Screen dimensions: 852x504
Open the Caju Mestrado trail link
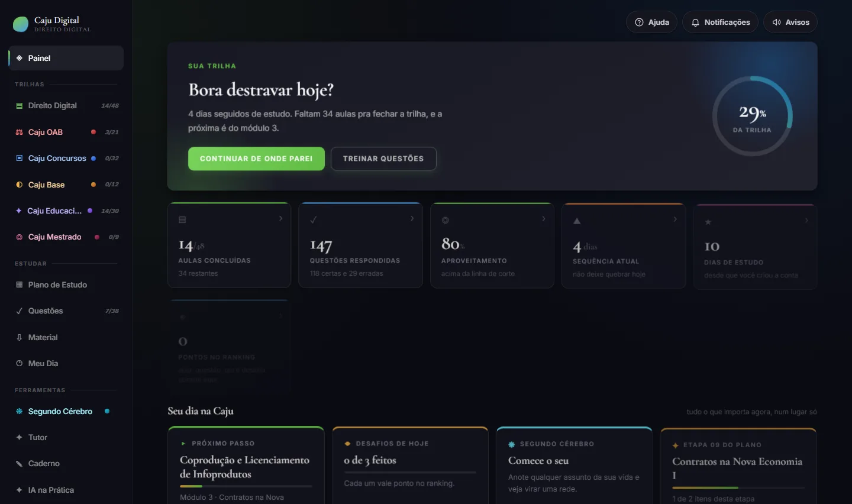[66, 237]
